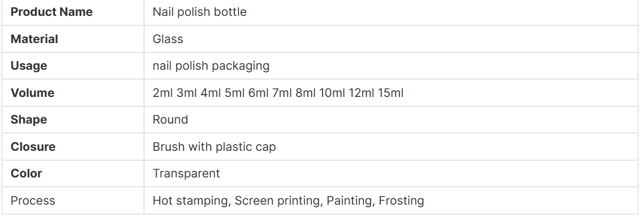Viewport: 644px width, 216px height.
Task: Click the Usage row label
Action: coord(29,66)
